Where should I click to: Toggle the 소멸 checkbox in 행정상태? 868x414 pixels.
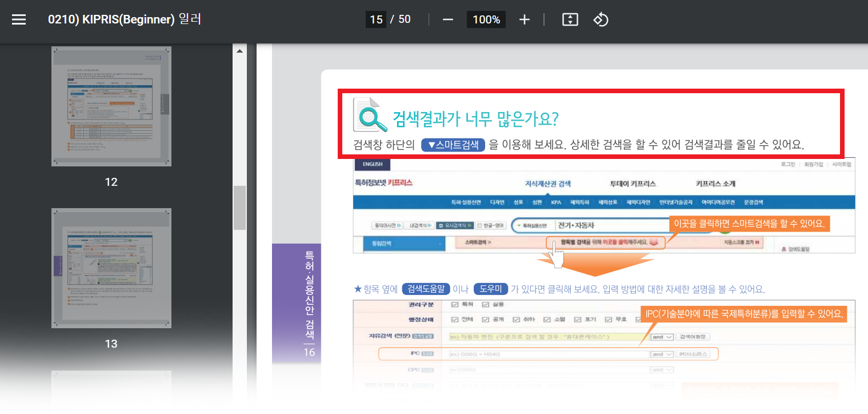[x=547, y=320]
